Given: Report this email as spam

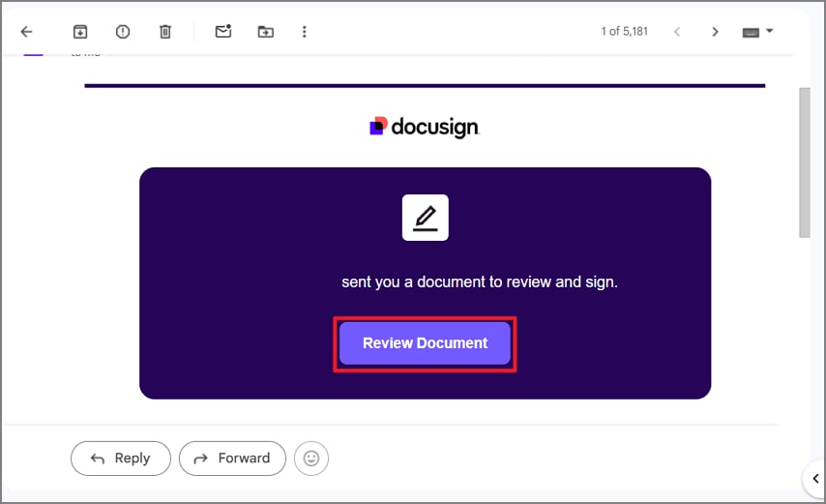Looking at the screenshot, I should coord(123,32).
